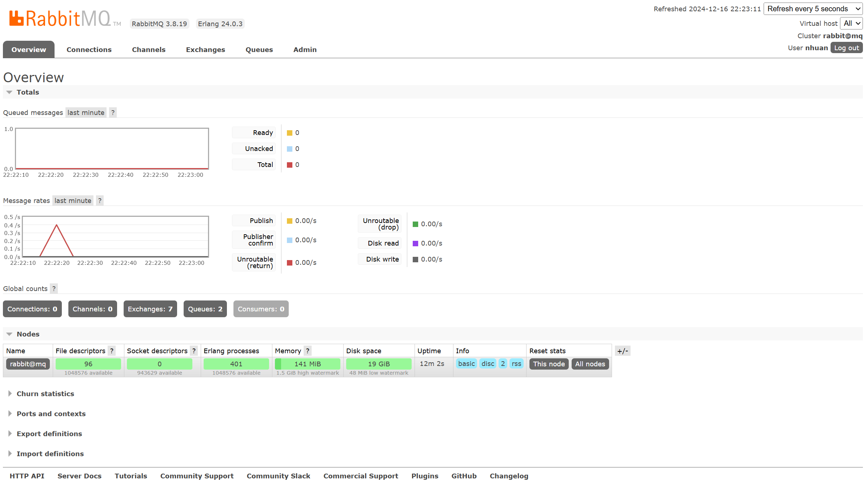Click the RabbitMQ 3.8.19 version label
Image resolution: width=868 pixels, height=490 pixels.
(159, 24)
